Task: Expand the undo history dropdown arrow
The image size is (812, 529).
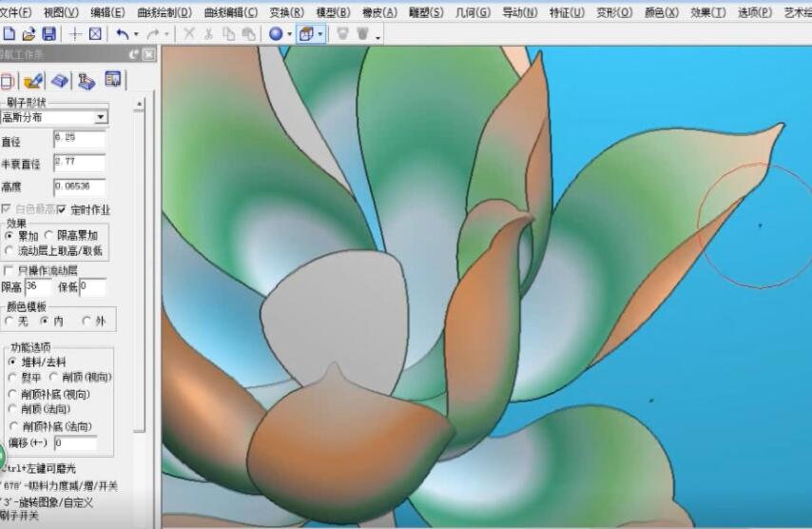Action: pos(136,33)
